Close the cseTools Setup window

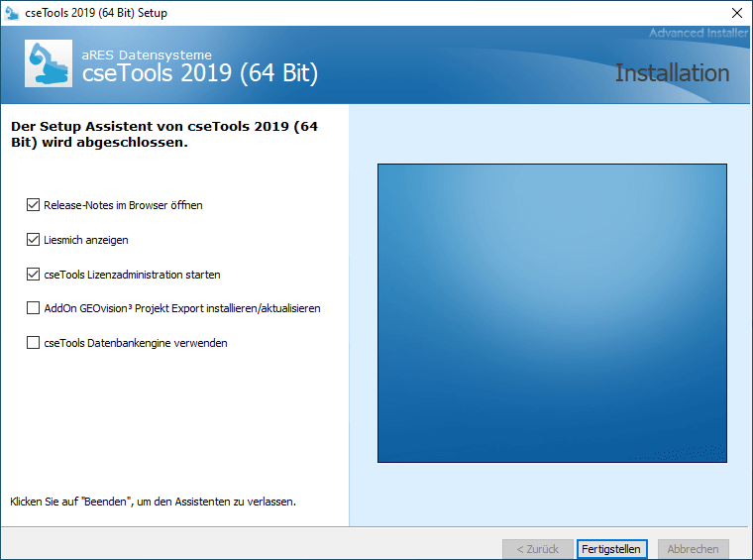tap(736, 13)
